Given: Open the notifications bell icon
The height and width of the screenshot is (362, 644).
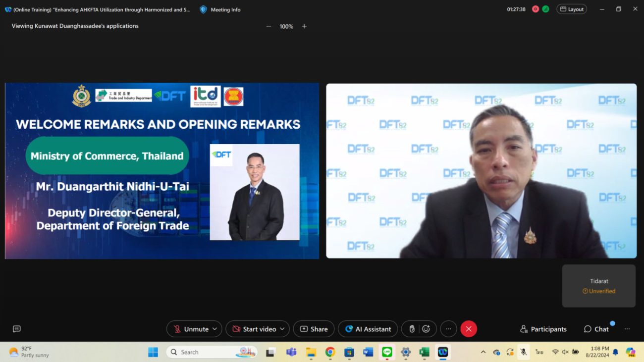Looking at the screenshot, I should tap(615, 352).
